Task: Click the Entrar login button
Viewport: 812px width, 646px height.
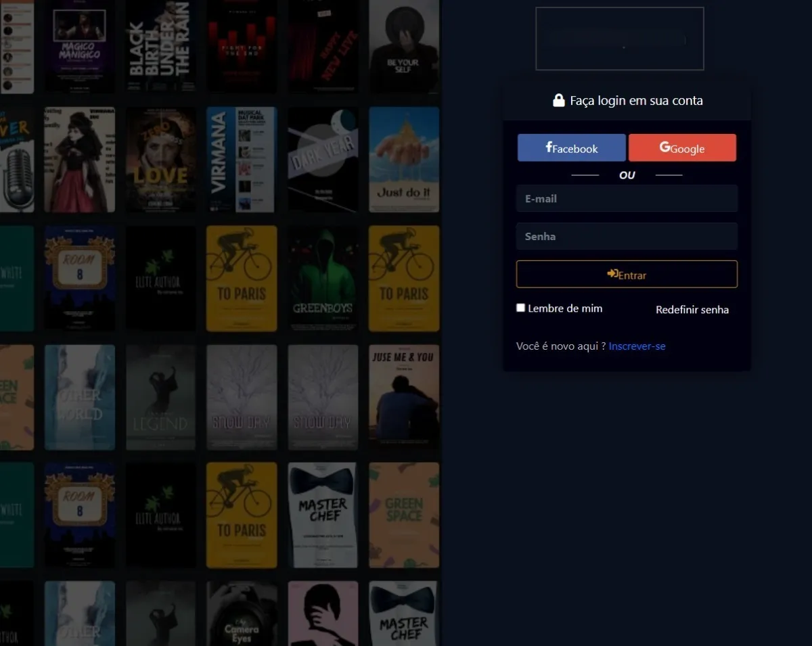Action: pos(627,275)
